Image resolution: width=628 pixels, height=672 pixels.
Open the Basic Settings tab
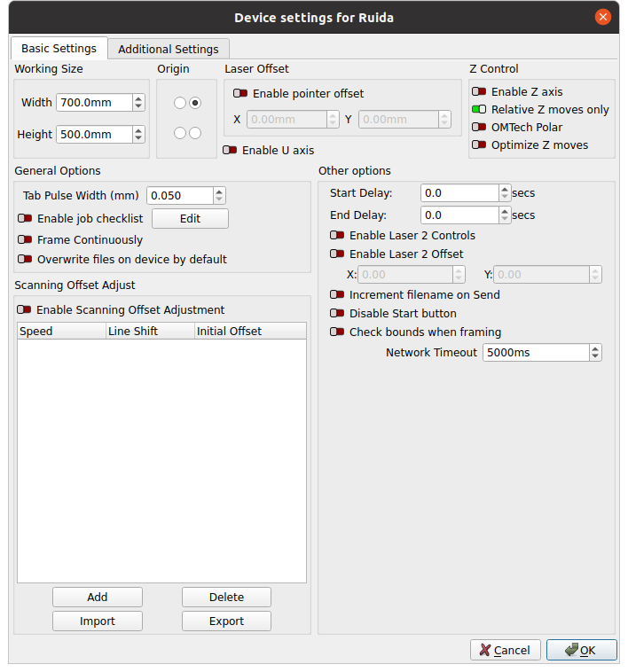click(x=59, y=49)
